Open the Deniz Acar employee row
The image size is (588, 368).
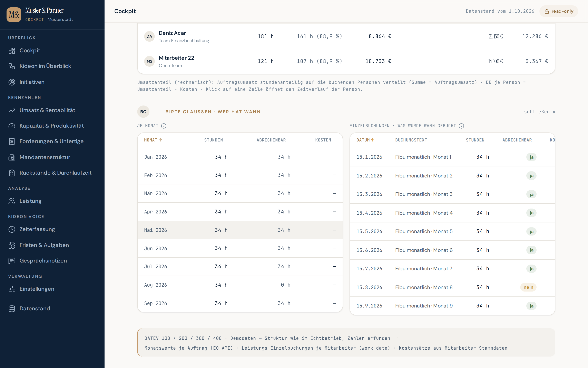346,37
